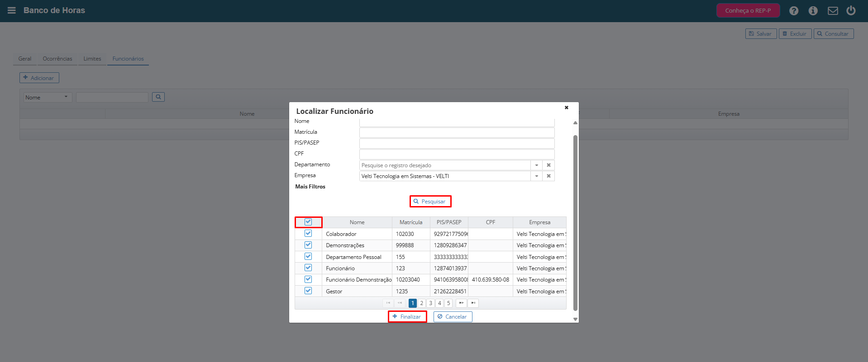Go to last page pagination icon
This screenshot has width=868, height=362.
point(473,303)
